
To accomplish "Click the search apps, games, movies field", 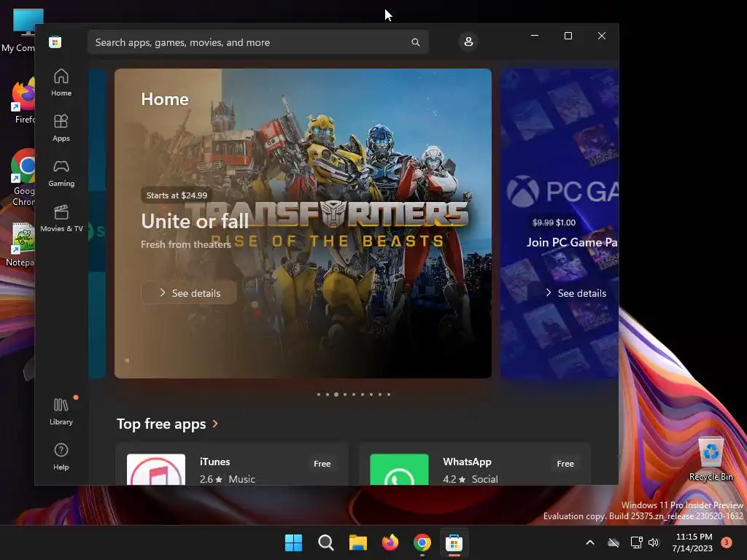I will point(258,42).
